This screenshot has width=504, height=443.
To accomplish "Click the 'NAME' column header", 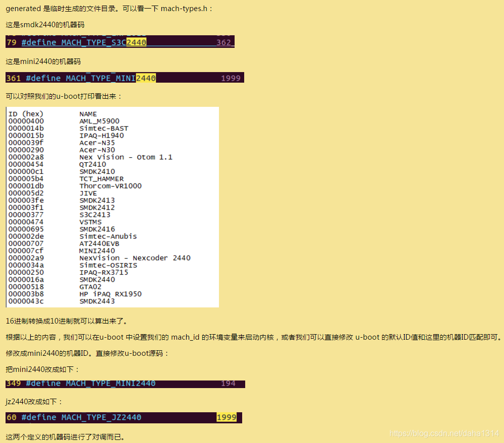I will tap(88, 114).
